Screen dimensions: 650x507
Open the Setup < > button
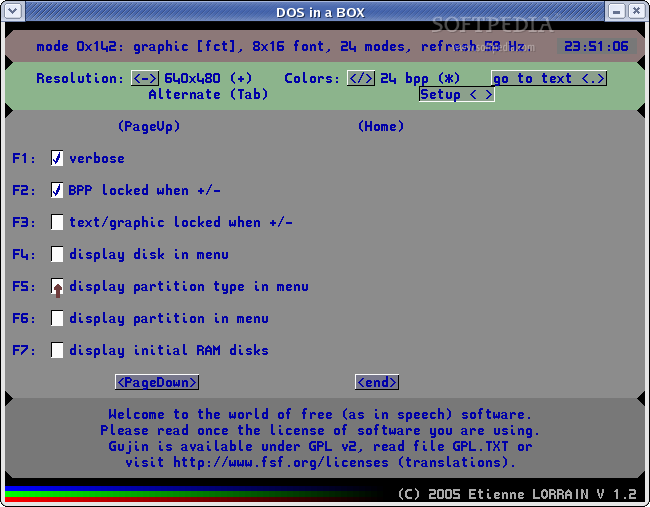456,94
